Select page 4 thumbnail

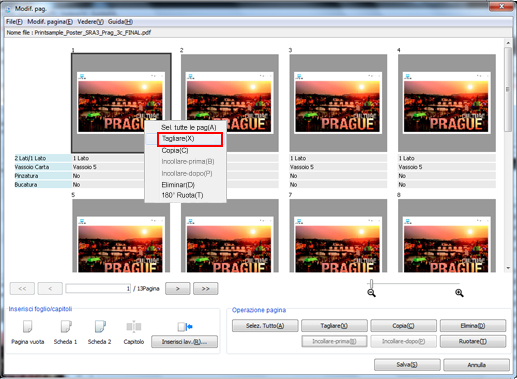(447, 103)
